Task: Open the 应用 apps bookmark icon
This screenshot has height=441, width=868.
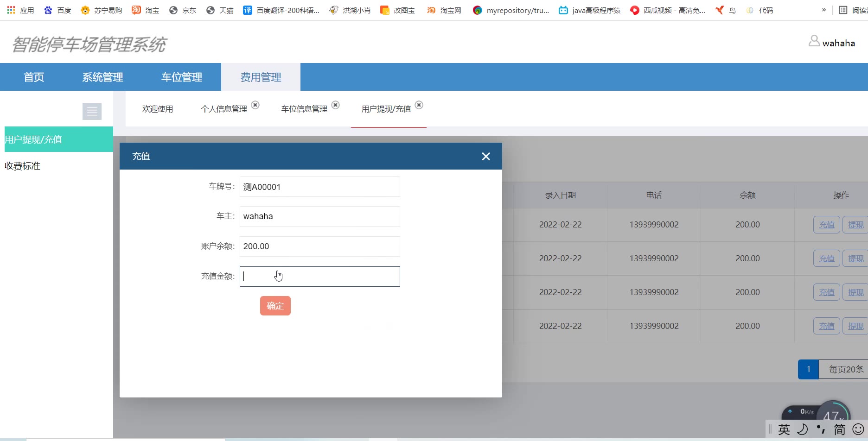Action: coord(11,10)
